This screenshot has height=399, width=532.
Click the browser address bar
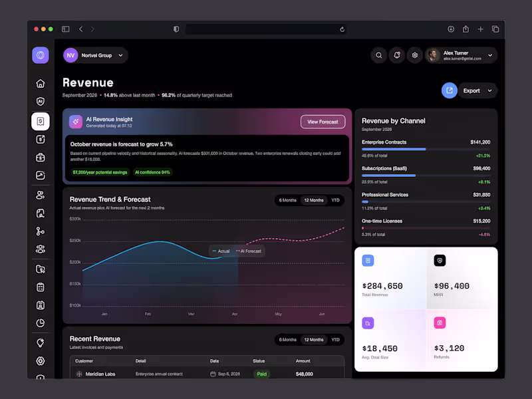click(x=265, y=29)
